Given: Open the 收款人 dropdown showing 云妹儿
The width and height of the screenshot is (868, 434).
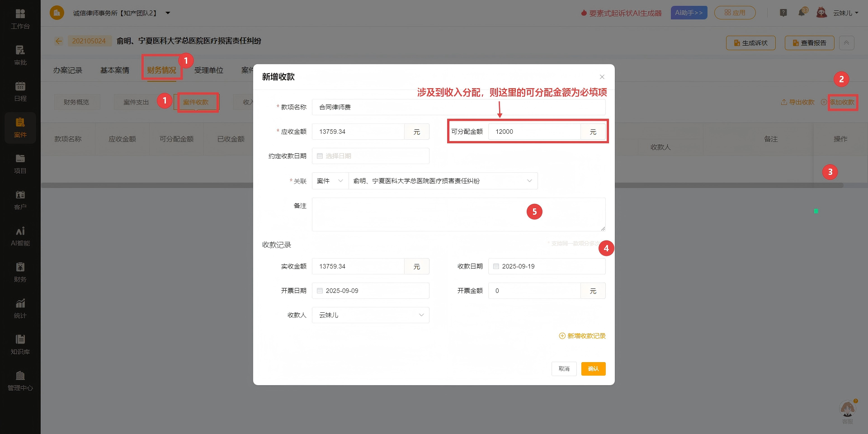Looking at the screenshot, I should (370, 315).
